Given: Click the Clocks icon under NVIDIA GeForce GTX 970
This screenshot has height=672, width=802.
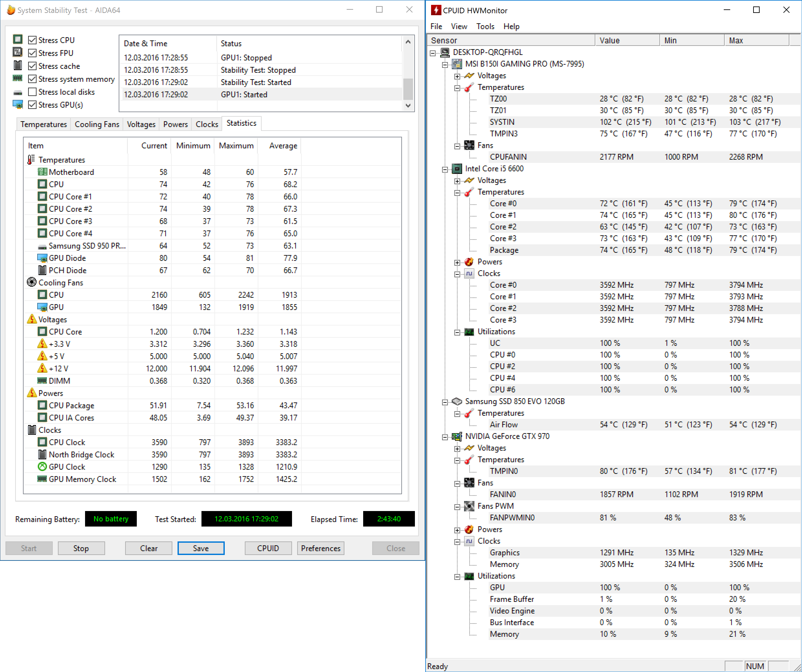Looking at the screenshot, I should point(469,541).
